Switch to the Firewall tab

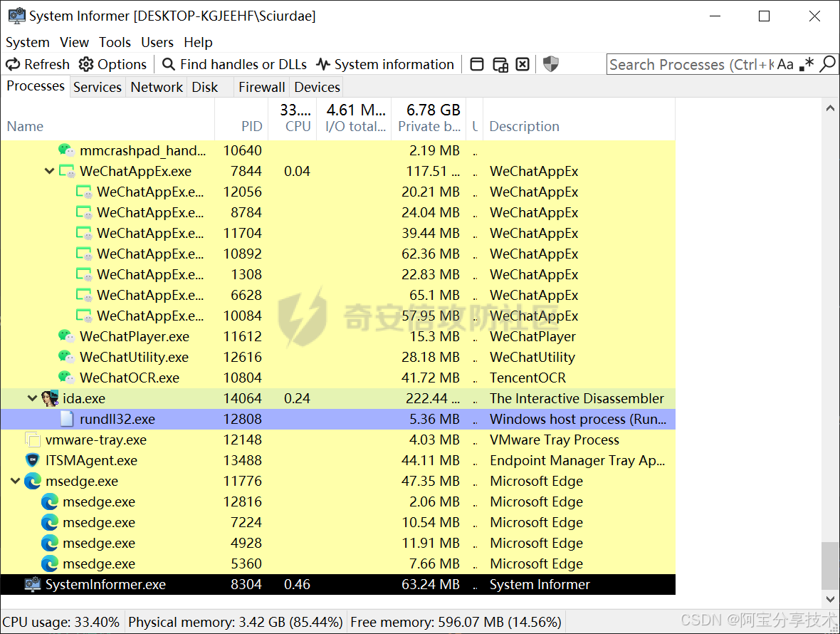coord(262,87)
